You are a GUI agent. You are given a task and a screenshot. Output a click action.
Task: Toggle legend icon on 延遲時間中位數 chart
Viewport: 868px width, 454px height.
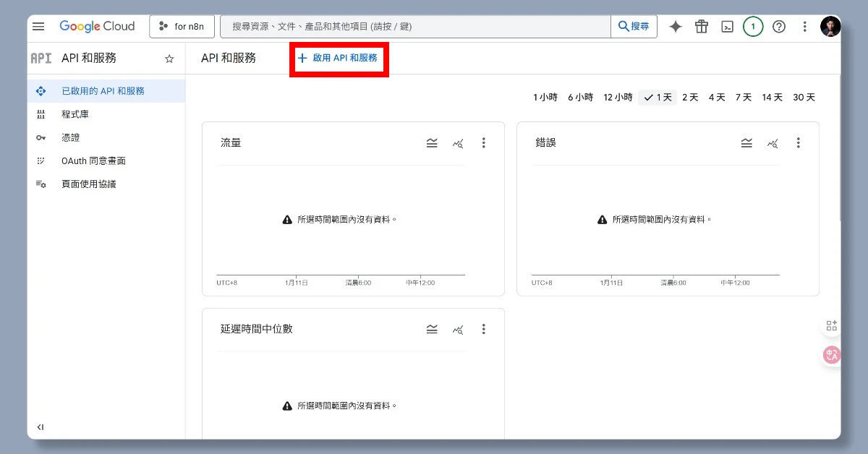[x=432, y=329]
